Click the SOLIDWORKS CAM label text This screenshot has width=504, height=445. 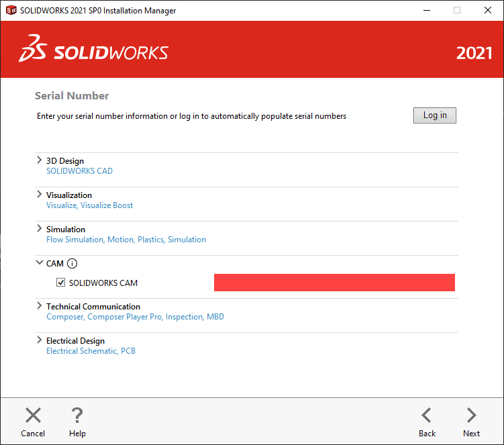pos(103,283)
